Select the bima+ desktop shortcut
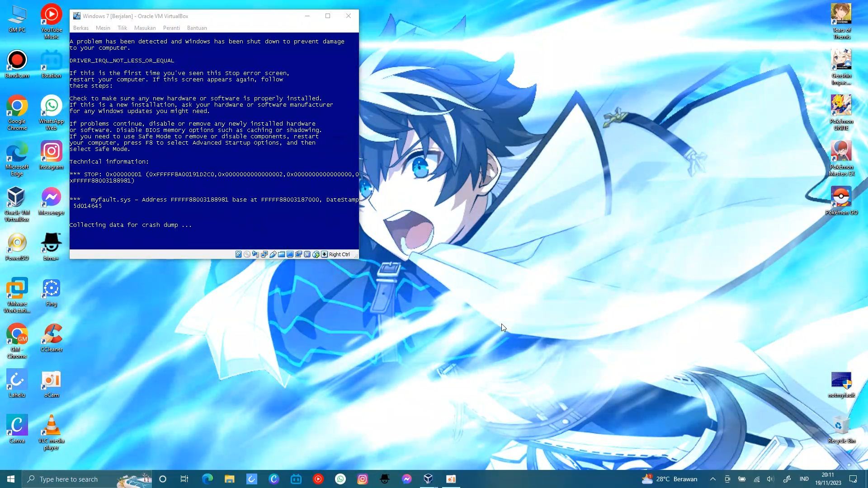Screen dimensions: 868x488 pyautogui.click(x=52, y=247)
